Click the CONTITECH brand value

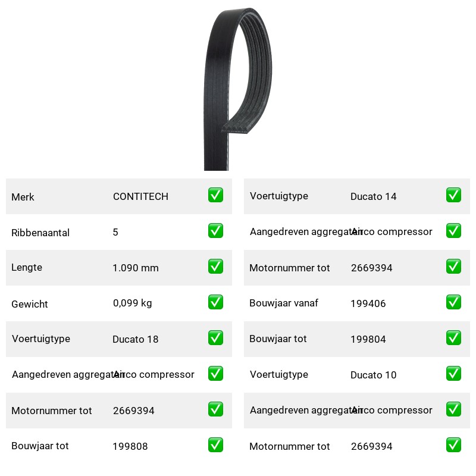click(140, 197)
